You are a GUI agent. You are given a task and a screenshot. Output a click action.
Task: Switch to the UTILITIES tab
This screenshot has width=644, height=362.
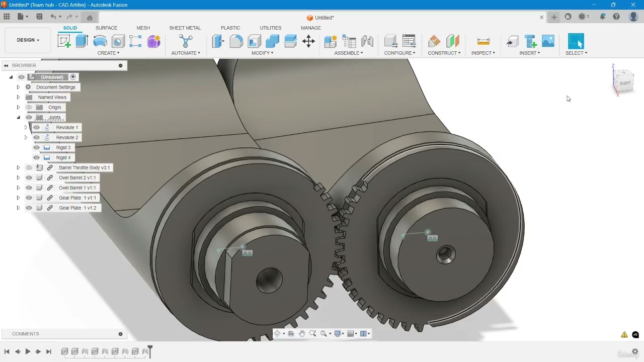(271, 28)
